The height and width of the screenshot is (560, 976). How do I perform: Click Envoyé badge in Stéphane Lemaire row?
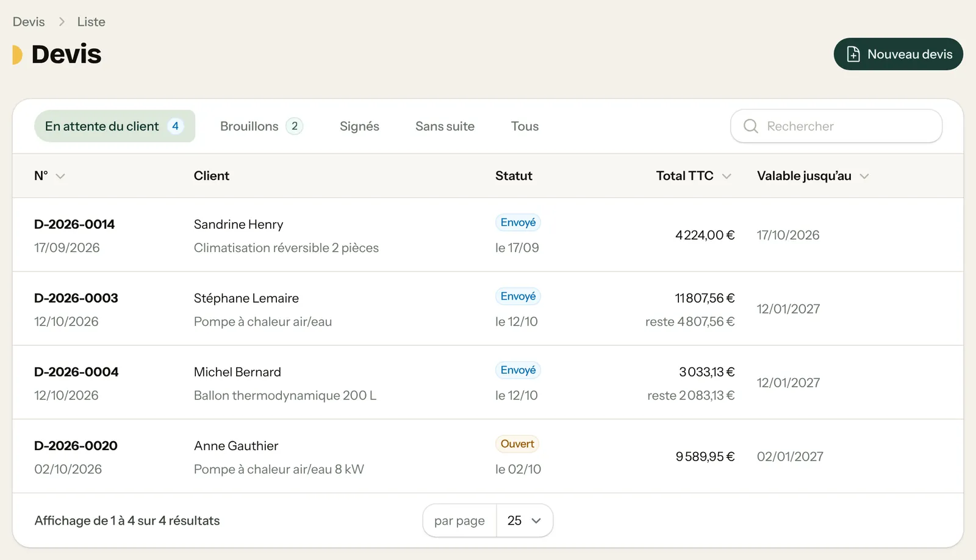click(x=518, y=296)
